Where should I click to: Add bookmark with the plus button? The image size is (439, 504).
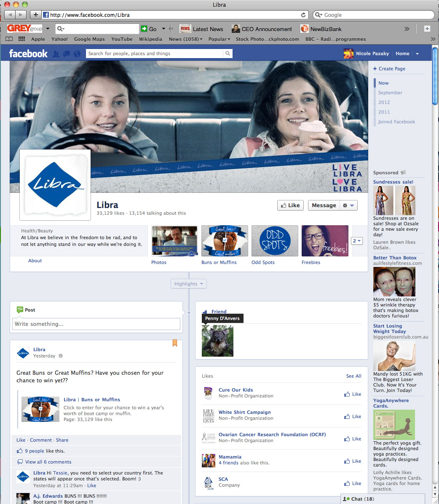[x=36, y=15]
